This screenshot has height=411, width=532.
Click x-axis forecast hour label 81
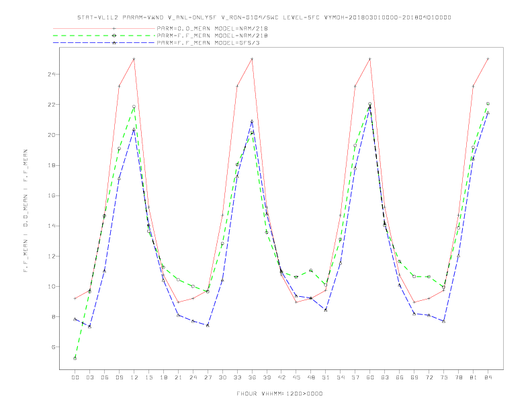(x=474, y=377)
